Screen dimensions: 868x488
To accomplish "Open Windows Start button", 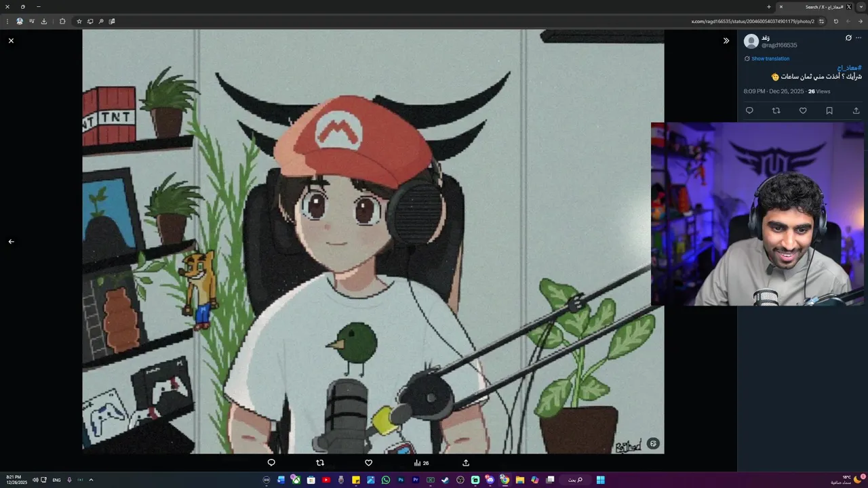I will pyautogui.click(x=601, y=480).
